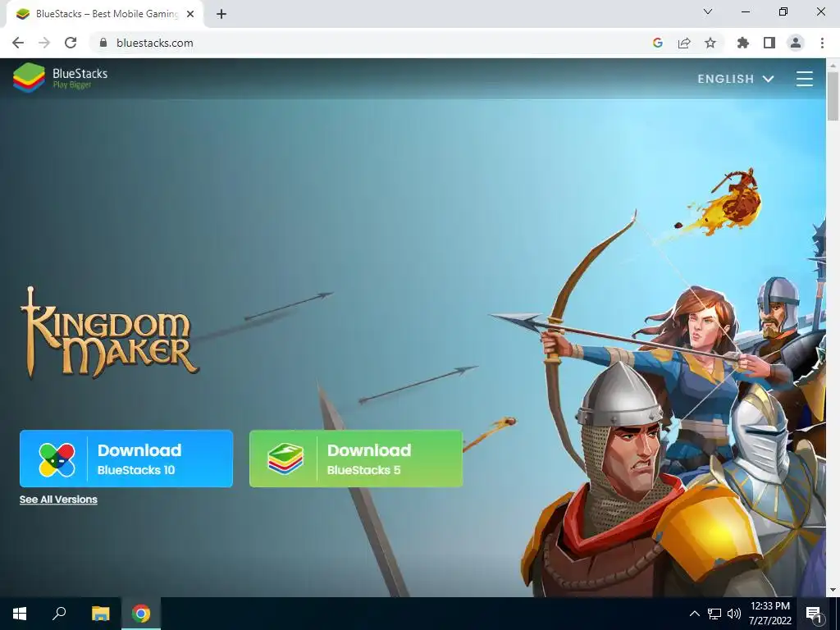Image resolution: width=840 pixels, height=630 pixels.
Task: Expand the ENGLISH language dropdown
Action: [x=736, y=79]
